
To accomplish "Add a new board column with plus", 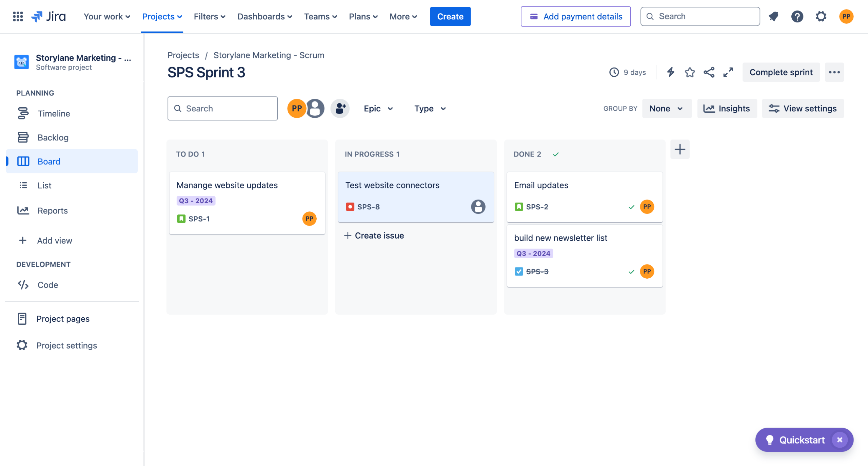I will (x=680, y=149).
